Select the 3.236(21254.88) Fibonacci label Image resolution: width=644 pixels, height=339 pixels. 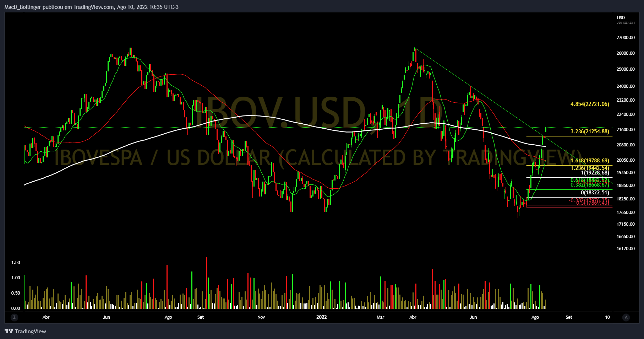pos(590,131)
